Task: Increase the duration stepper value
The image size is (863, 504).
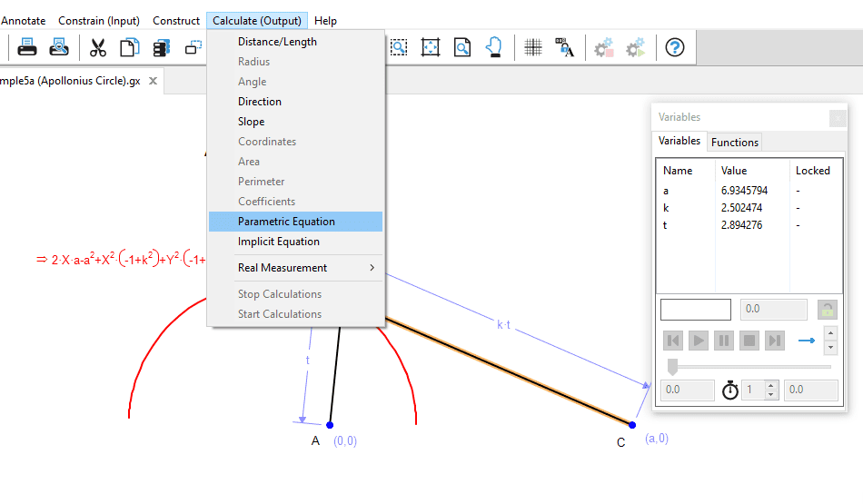Action: (x=771, y=386)
